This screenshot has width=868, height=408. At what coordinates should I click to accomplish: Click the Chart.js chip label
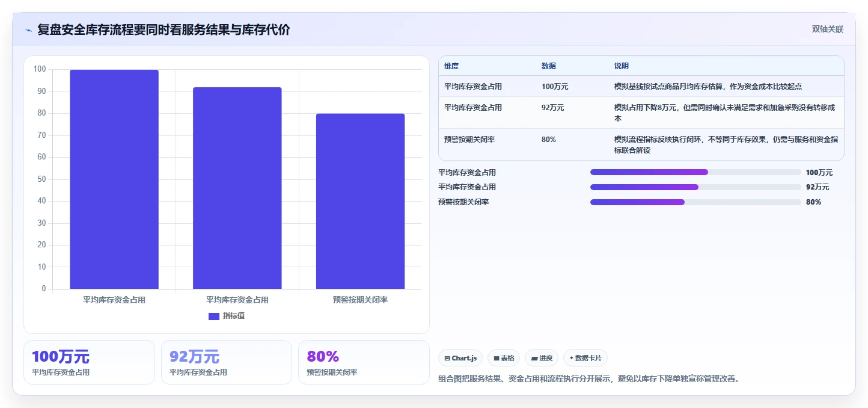[x=464, y=358]
